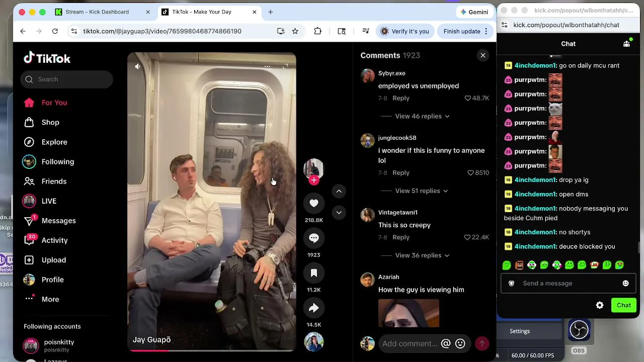Image resolution: width=644 pixels, height=362 pixels.
Task: Follow creator with the red plus button
Action: (314, 180)
